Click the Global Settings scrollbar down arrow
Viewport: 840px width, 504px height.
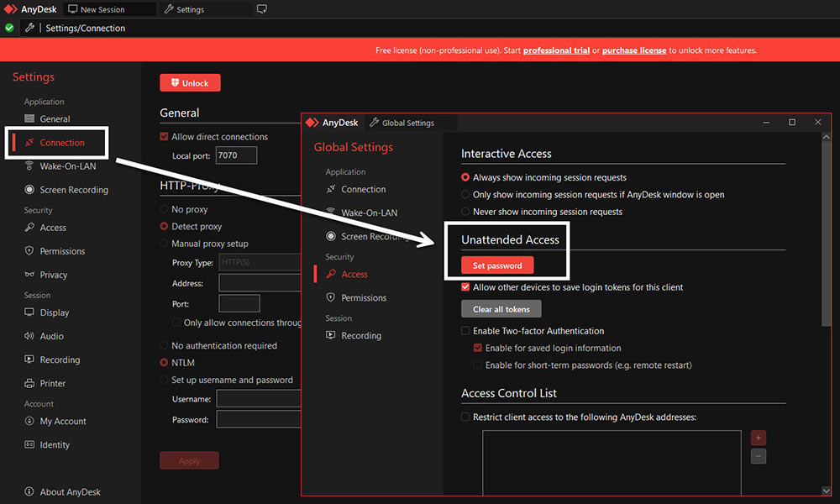(826, 490)
